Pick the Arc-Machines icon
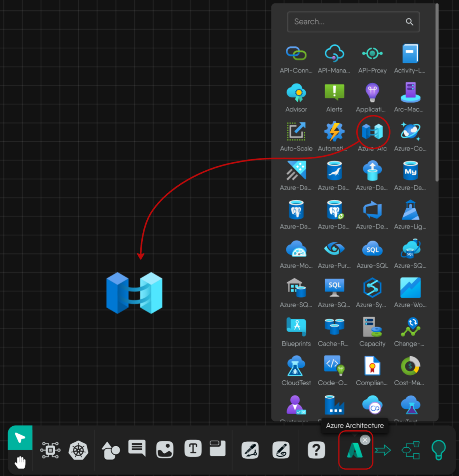 coord(410,92)
